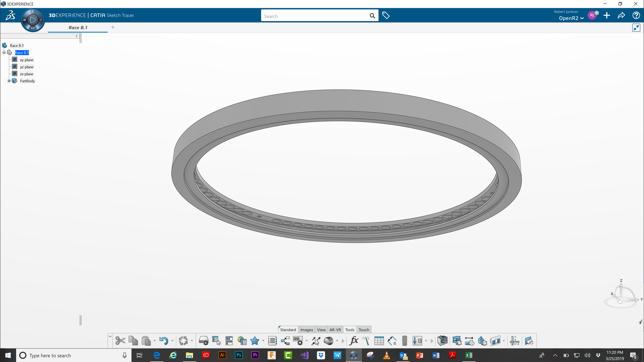Viewport: 644px width, 362px height.
Task: Open the sectioning tool dropdown arrow
Action: [x=504, y=341]
